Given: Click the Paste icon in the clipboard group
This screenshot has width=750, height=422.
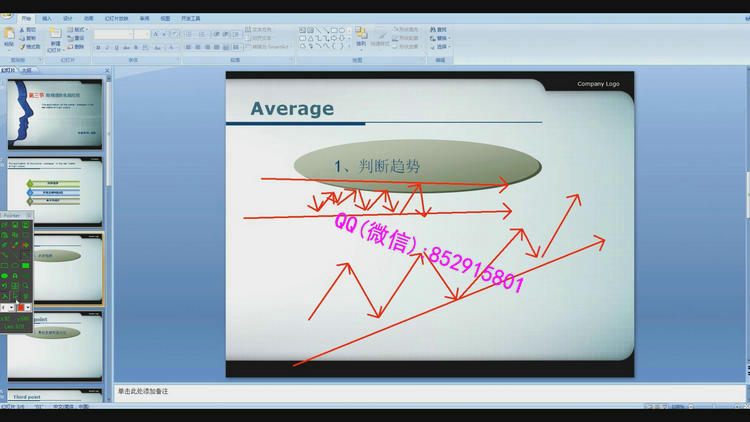Looking at the screenshot, I should (10, 36).
